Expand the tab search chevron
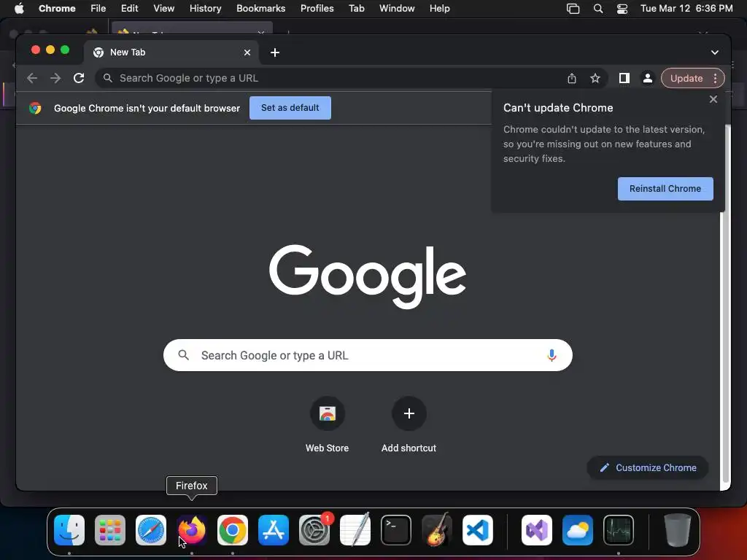The width and height of the screenshot is (747, 560). tap(715, 52)
